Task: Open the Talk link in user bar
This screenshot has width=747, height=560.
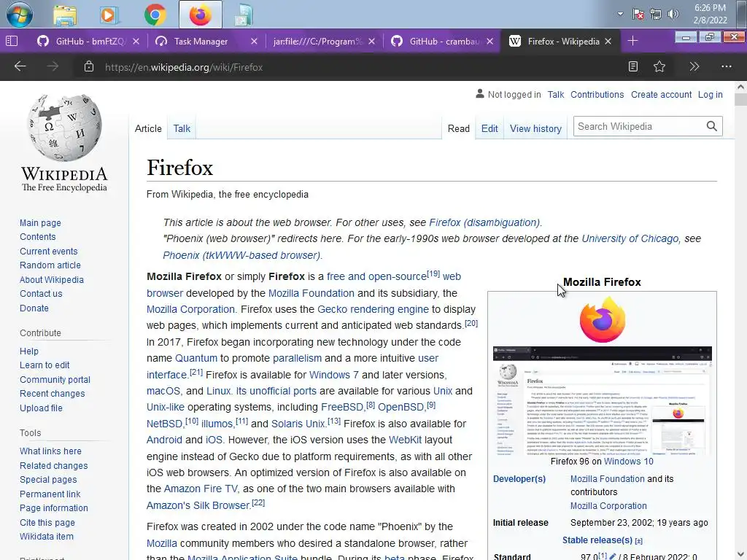Action: tap(555, 95)
